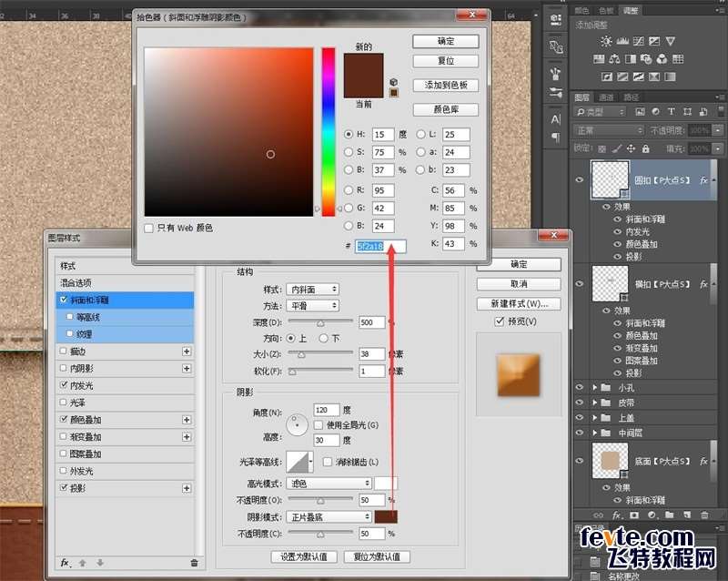The image size is (728, 581).
Task: Click 确定 in the color picker
Action: click(446, 41)
